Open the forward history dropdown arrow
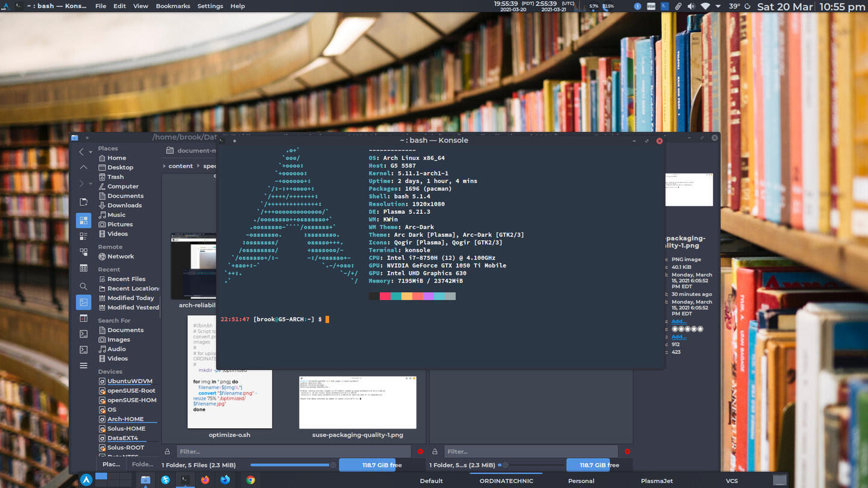Viewport: 868px width, 488px height. 91,183
